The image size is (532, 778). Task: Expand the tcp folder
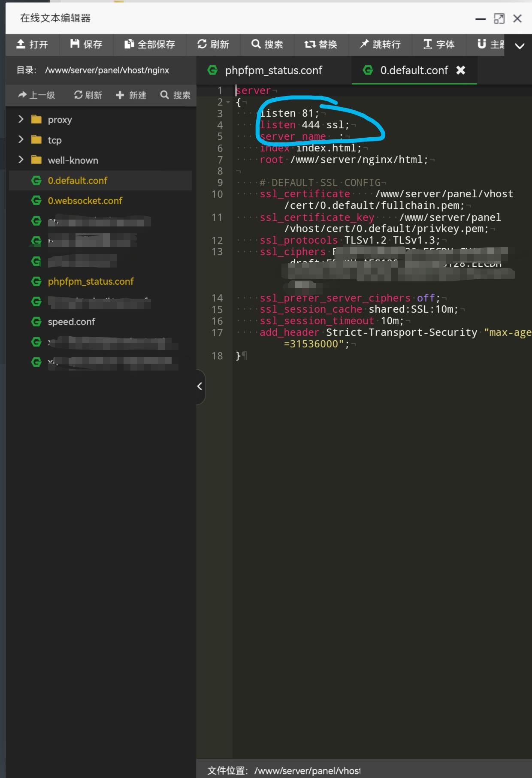pyautogui.click(x=21, y=139)
